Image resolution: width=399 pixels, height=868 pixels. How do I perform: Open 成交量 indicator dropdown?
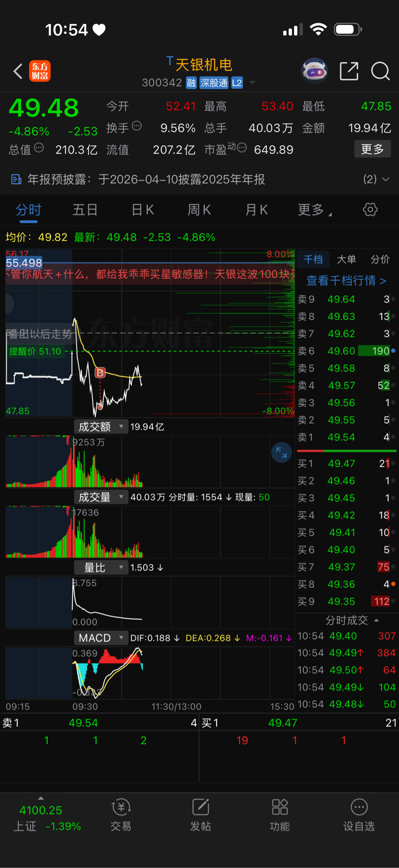pos(101,497)
